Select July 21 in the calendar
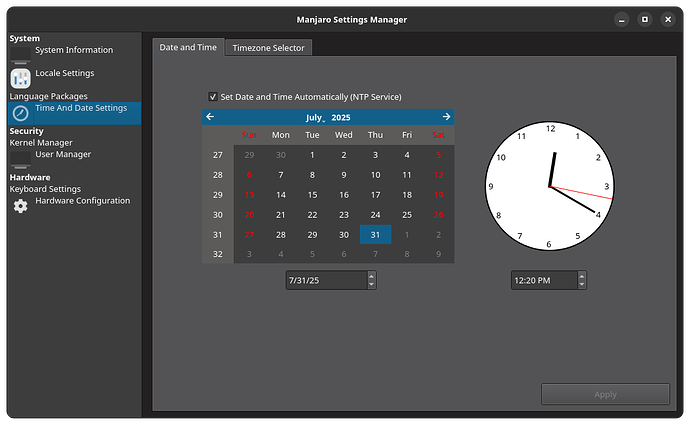Viewport: 690px width, 424px height. click(x=281, y=215)
